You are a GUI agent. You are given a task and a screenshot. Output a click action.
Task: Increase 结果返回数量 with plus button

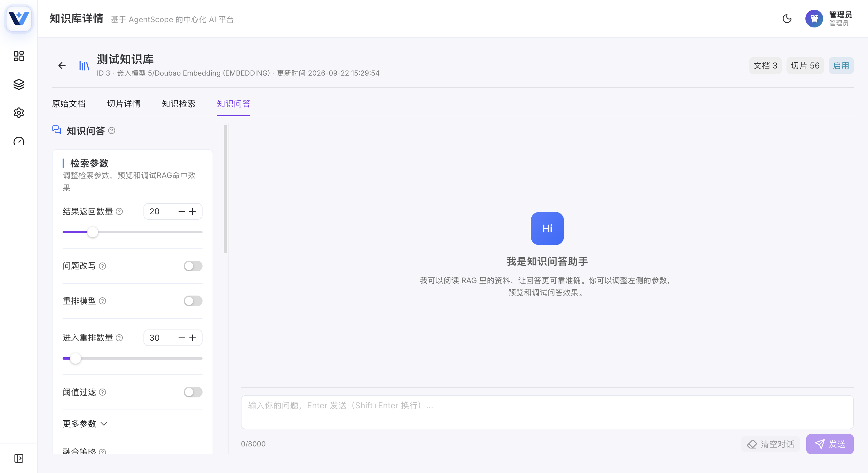tap(192, 211)
